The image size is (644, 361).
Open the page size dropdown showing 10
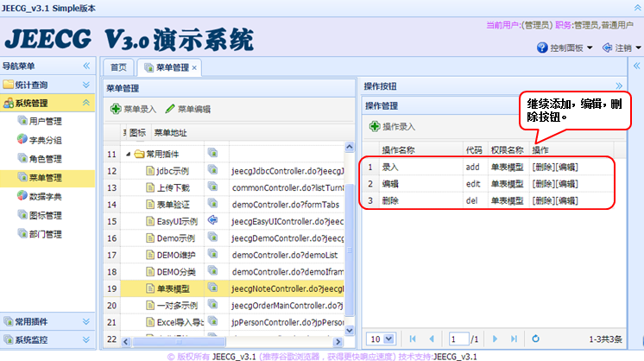388,339
